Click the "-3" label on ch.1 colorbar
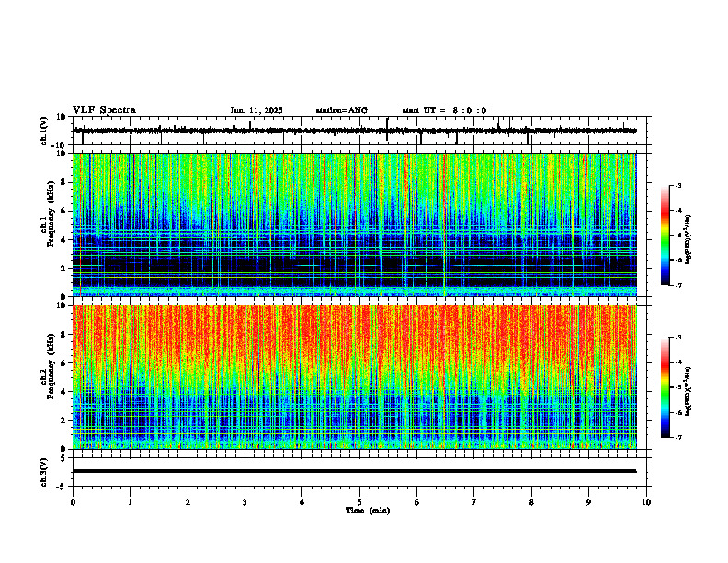The height and width of the screenshot is (563, 728). (677, 186)
